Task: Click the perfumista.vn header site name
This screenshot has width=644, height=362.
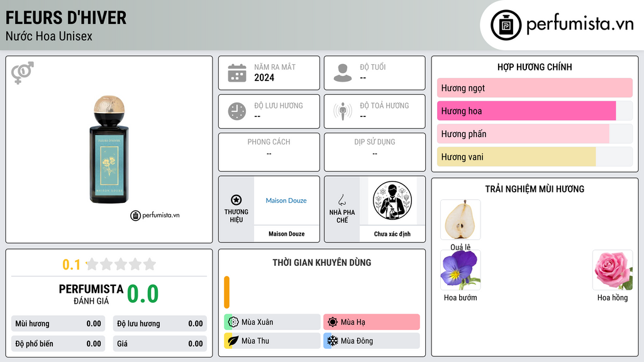Action: coord(580,25)
